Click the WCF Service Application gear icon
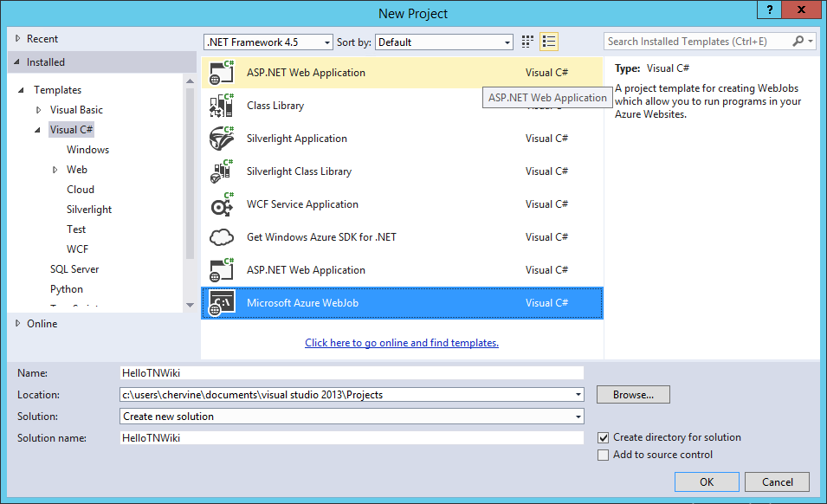Viewport: 827px width, 504px height. pos(222,204)
